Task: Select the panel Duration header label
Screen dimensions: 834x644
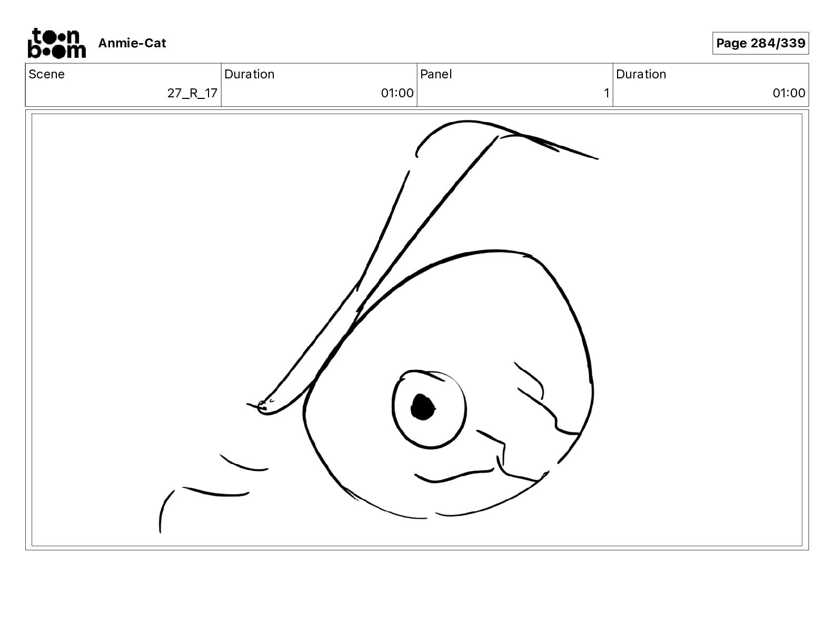Action: [641, 74]
